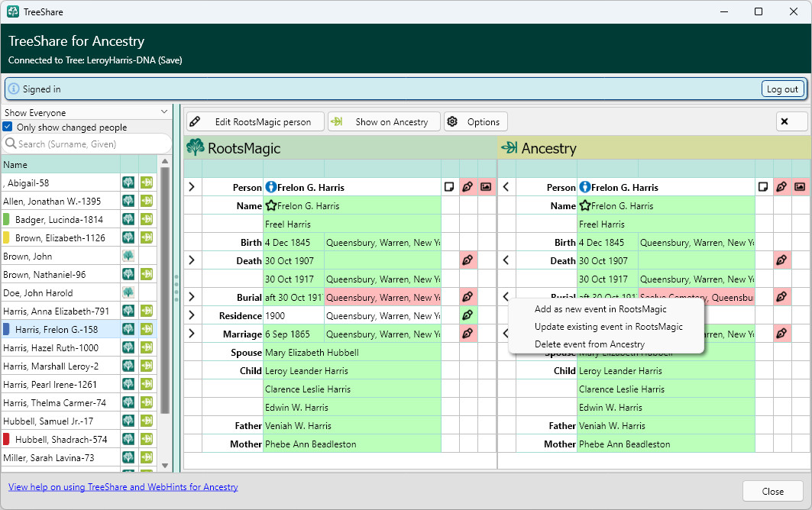Viewport: 812px width, 510px height.
Task: Click RootsMagic tree icon beside Badger, Lucinda-1814
Action: click(x=128, y=219)
